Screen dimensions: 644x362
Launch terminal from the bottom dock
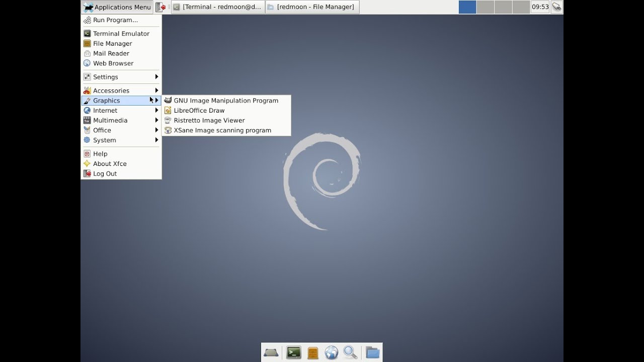(294, 352)
